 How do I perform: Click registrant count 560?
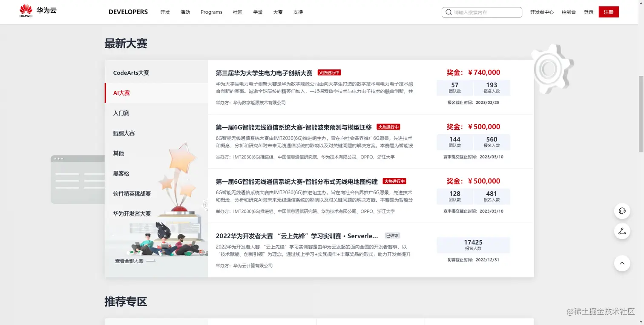coord(492,139)
